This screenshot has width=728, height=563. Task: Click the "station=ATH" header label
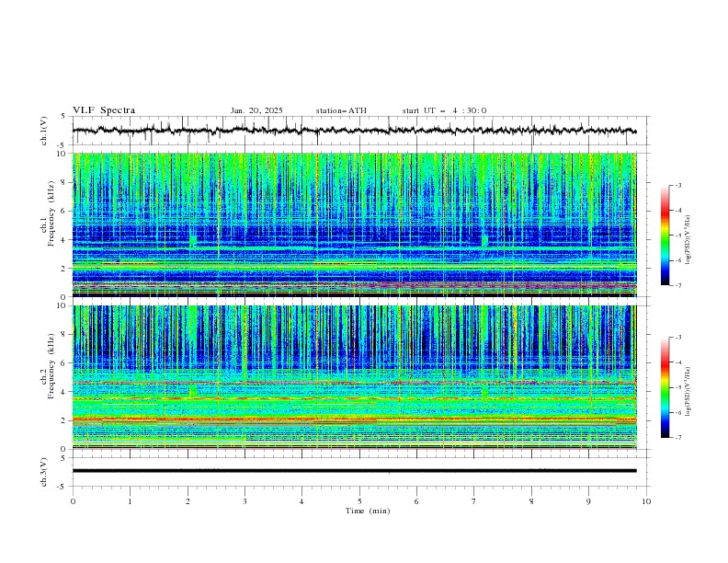pos(341,110)
